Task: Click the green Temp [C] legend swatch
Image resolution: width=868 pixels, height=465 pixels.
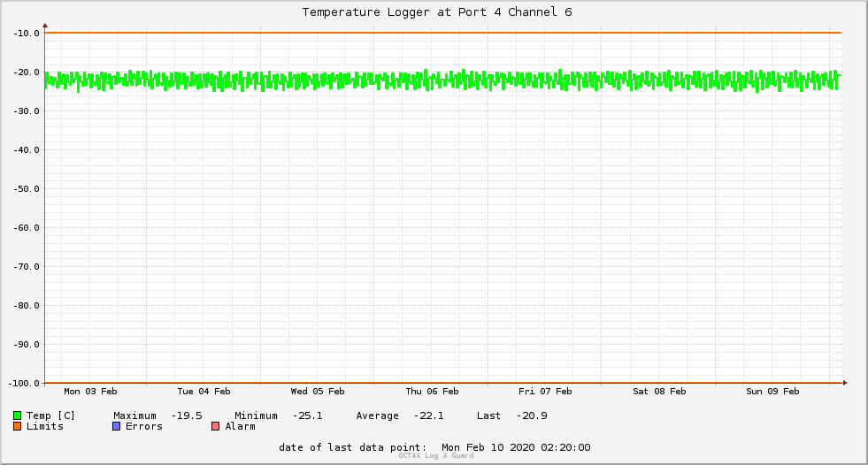Action: point(17,415)
